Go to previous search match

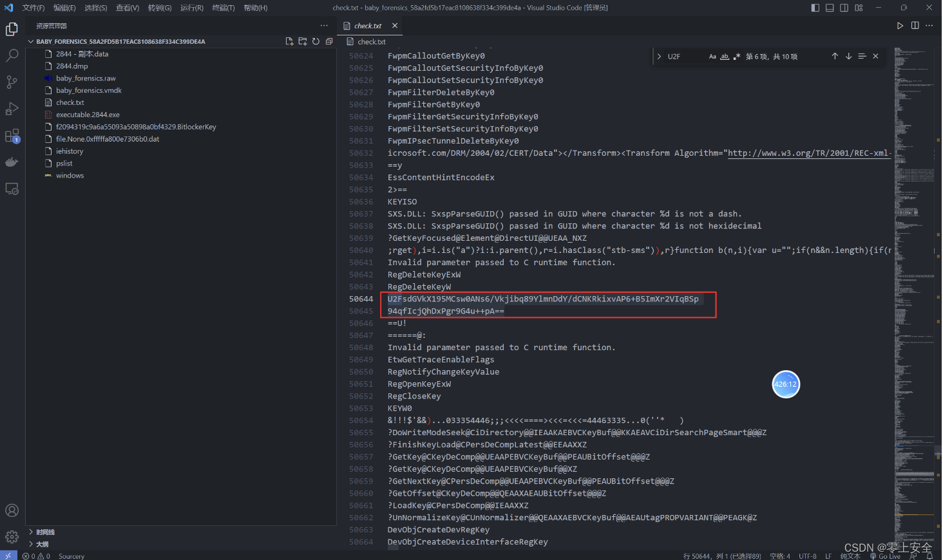click(835, 57)
